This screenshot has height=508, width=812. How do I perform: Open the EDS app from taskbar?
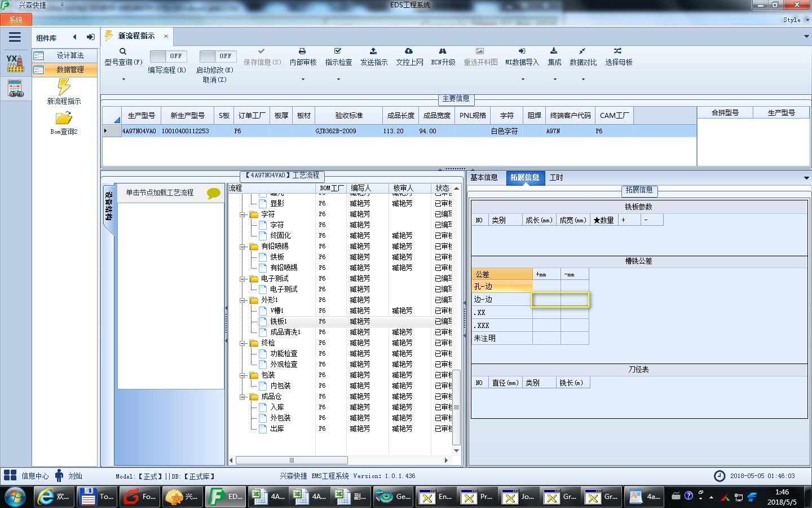coord(227,497)
